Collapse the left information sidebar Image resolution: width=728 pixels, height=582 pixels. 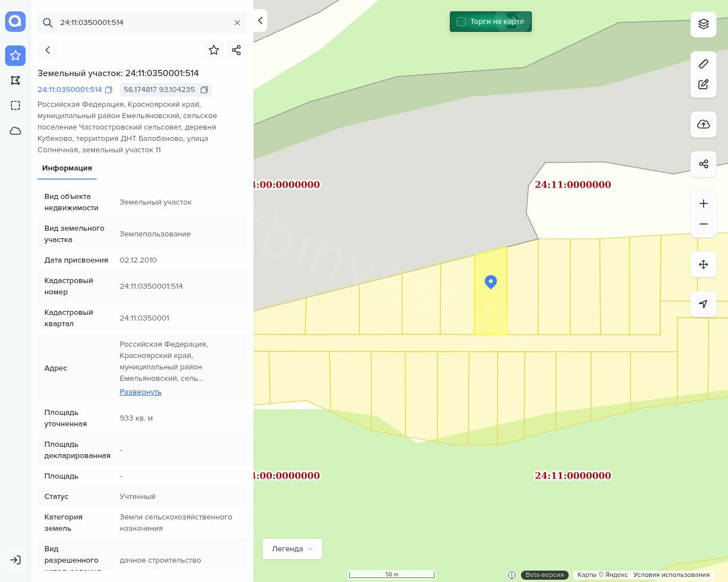pos(260,20)
